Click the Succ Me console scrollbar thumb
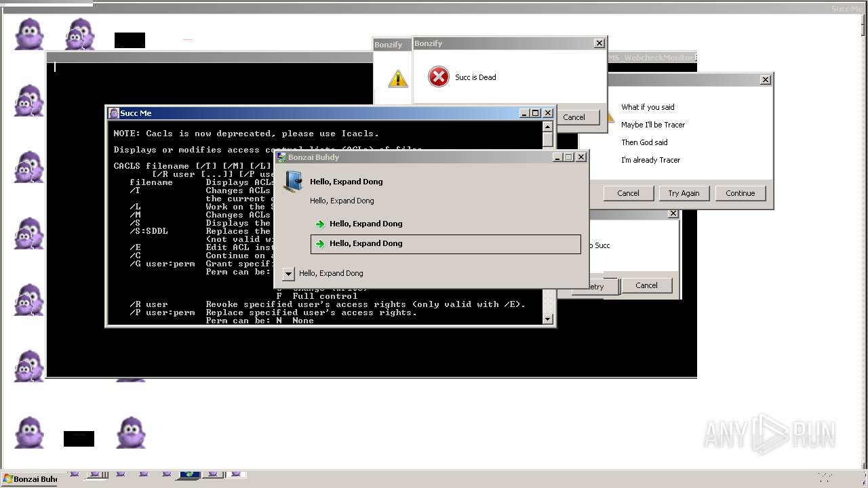The image size is (868, 488). tap(548, 140)
